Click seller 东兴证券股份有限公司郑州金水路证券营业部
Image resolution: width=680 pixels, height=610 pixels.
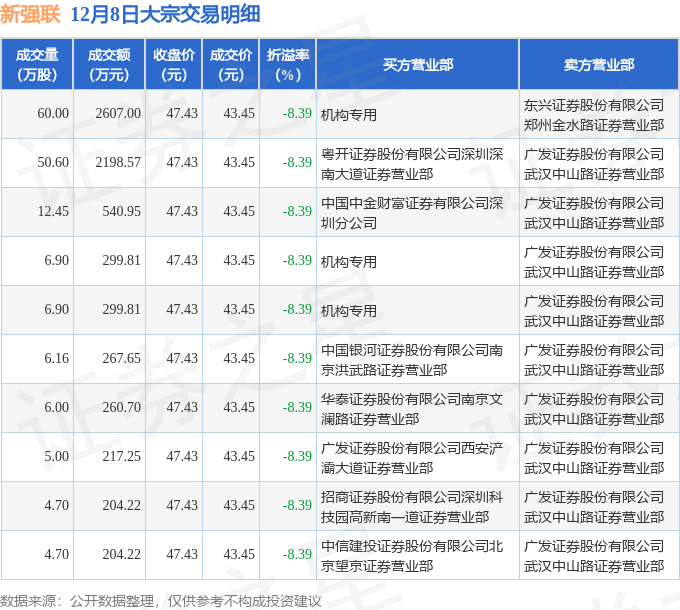(x=594, y=115)
